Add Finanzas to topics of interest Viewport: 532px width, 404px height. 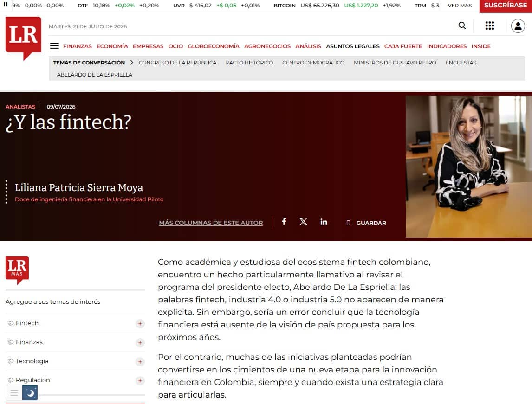[140, 342]
